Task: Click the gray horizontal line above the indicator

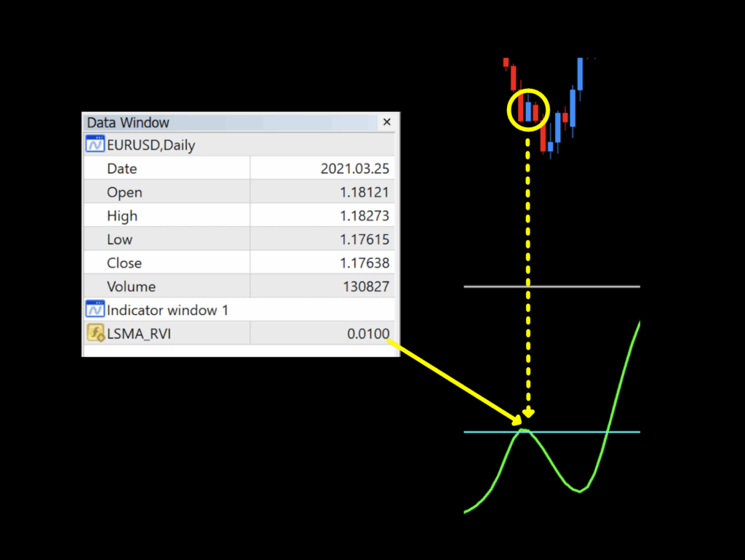Action: pos(551,287)
